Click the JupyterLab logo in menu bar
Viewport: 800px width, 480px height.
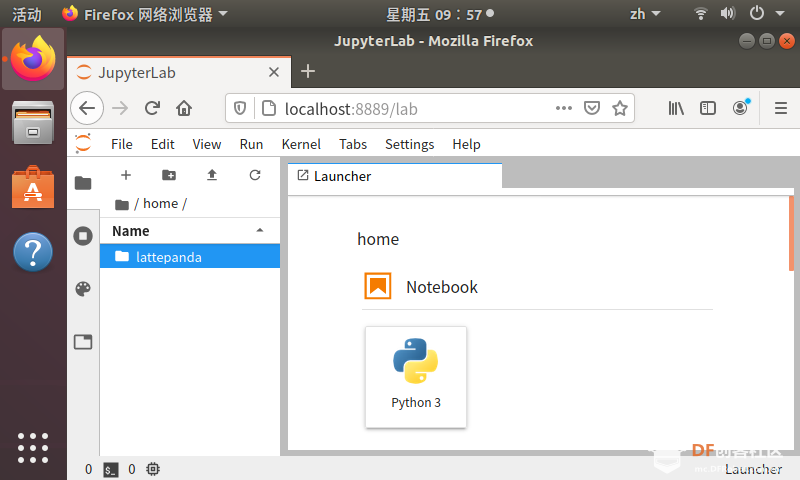[x=83, y=144]
